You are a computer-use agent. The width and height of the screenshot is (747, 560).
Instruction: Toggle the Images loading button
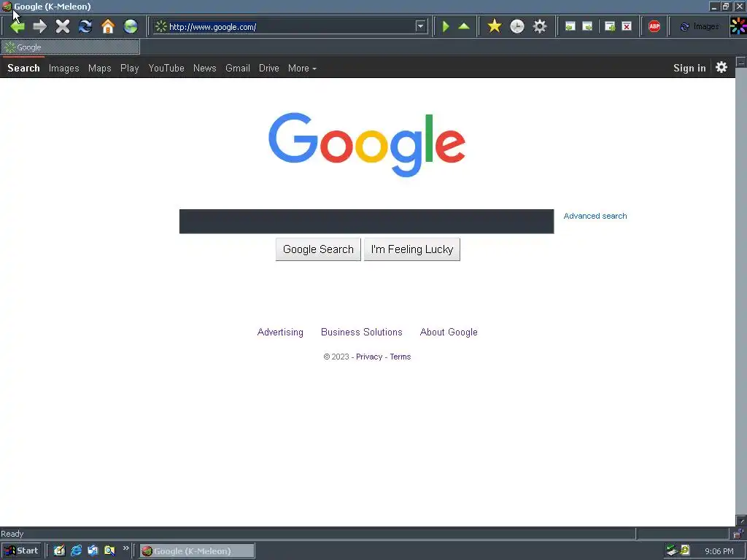click(700, 26)
